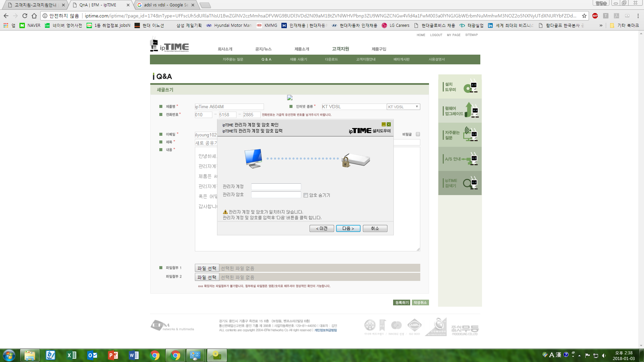Open the ipTIME 검색기 sidebar banner
The image size is (644, 362).
click(x=460, y=183)
